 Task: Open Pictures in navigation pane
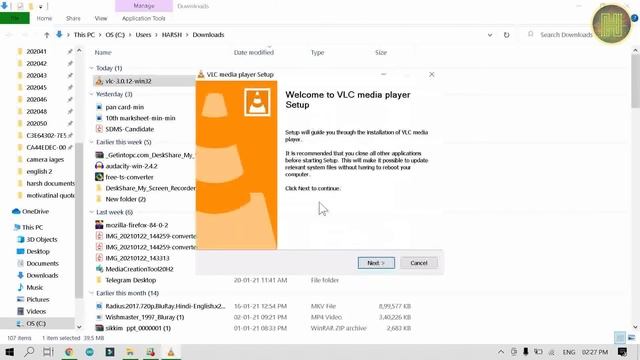click(38, 300)
